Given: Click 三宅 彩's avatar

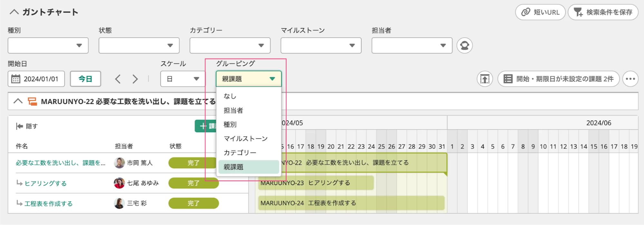Looking at the screenshot, I should [120, 203].
